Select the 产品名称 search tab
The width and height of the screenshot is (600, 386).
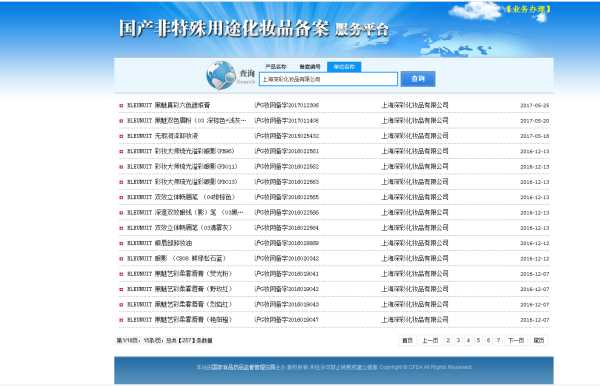click(x=276, y=67)
